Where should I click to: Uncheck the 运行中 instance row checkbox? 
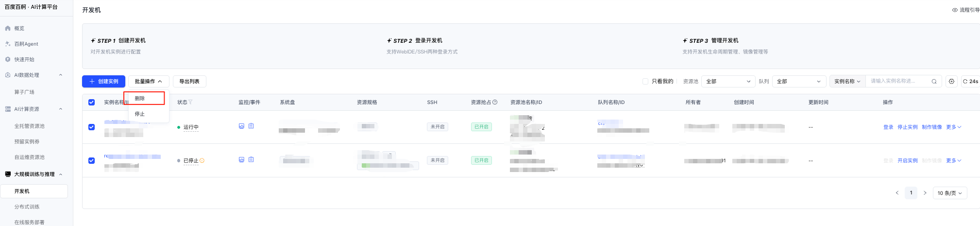click(91, 127)
